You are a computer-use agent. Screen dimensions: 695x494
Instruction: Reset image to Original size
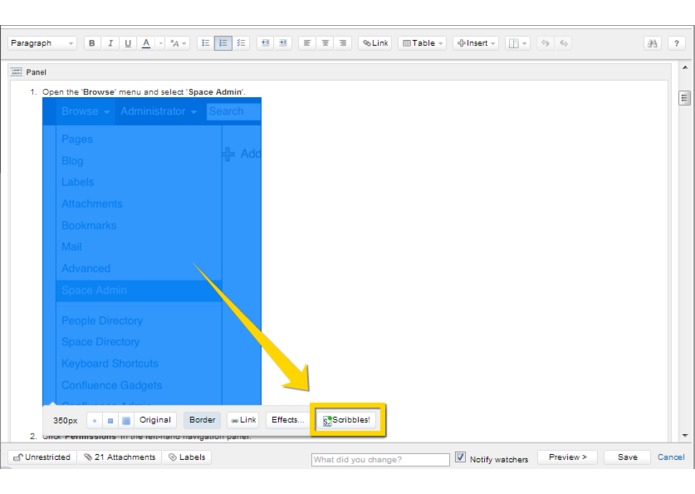155,420
